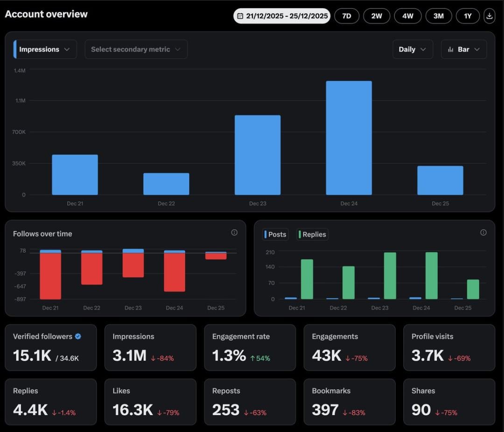
Task: Click the bar chart icon next to Bar
Action: (450, 50)
